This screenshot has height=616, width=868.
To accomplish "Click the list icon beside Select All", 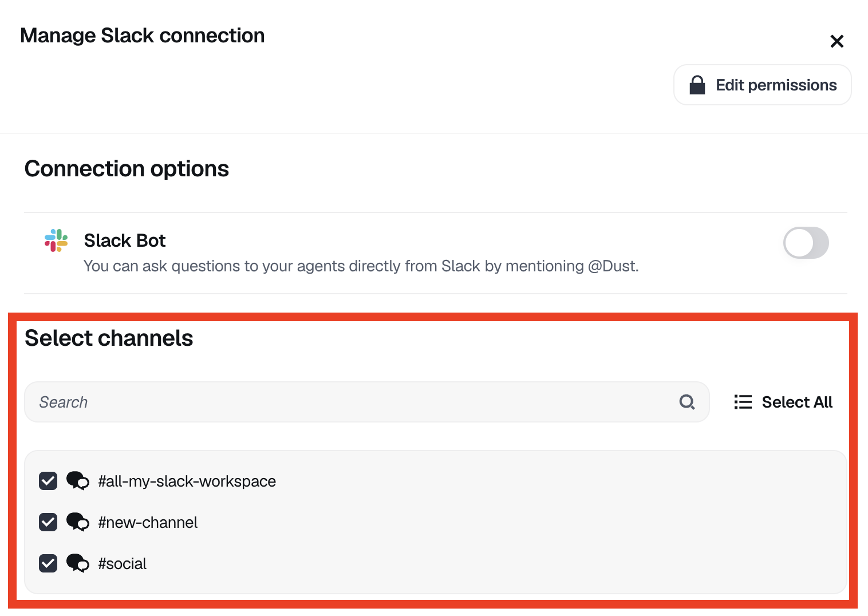I will (x=743, y=402).
